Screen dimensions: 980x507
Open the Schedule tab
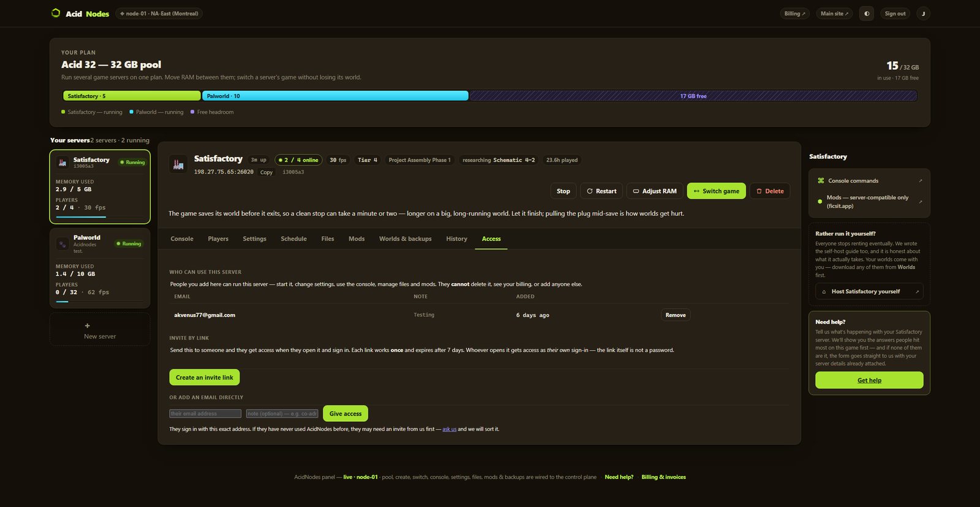point(293,239)
